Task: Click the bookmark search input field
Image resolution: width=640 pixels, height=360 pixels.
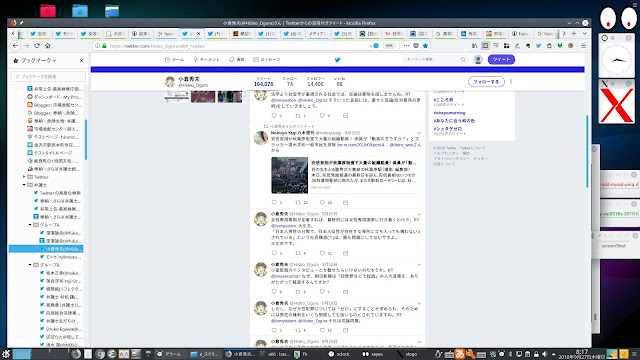Action: (x=49, y=76)
